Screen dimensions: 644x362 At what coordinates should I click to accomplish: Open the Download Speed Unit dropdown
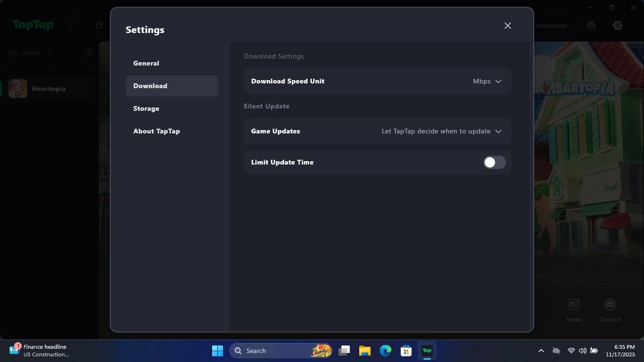pos(487,81)
